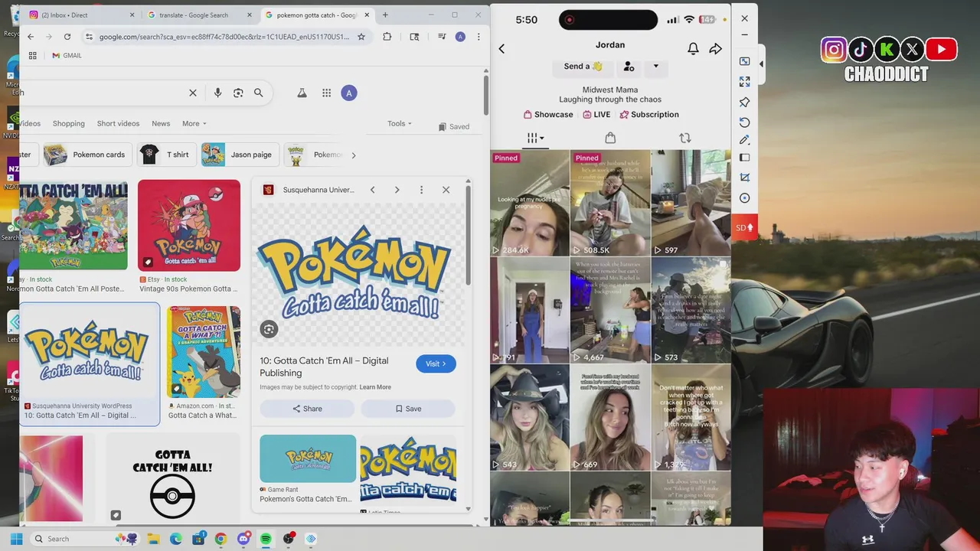The width and height of the screenshot is (980, 551).
Task: Open Google apps grid launcher
Action: 326,93
